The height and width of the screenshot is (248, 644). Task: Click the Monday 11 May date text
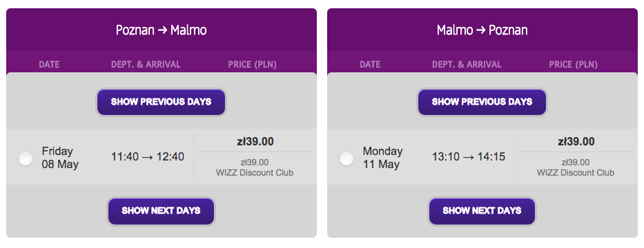tap(382, 158)
